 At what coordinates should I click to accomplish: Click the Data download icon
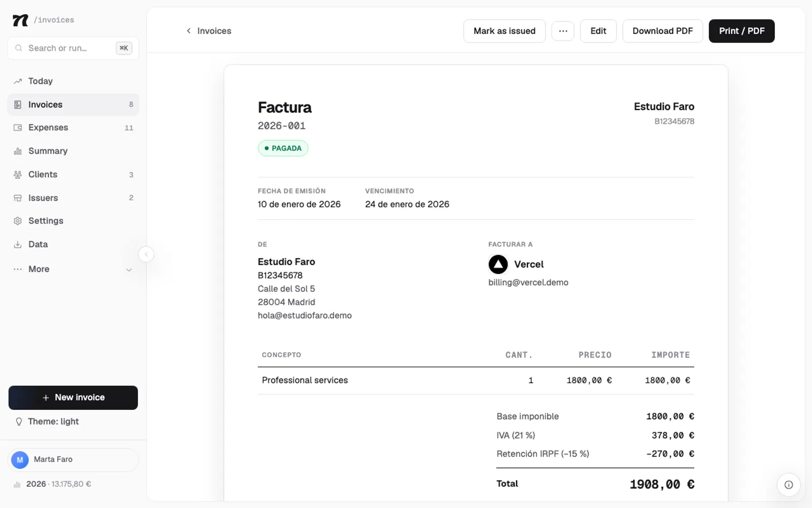click(18, 244)
